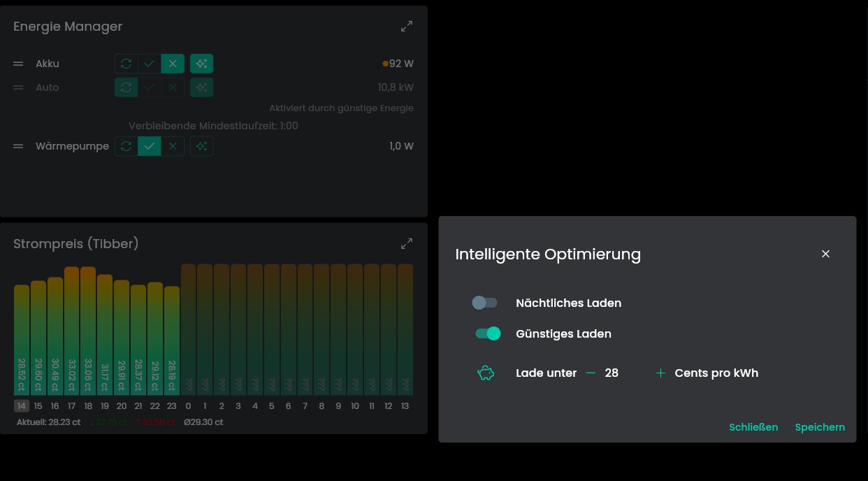Image resolution: width=868 pixels, height=481 pixels.
Task: Click Schließen to dismiss dialog
Action: pos(753,427)
